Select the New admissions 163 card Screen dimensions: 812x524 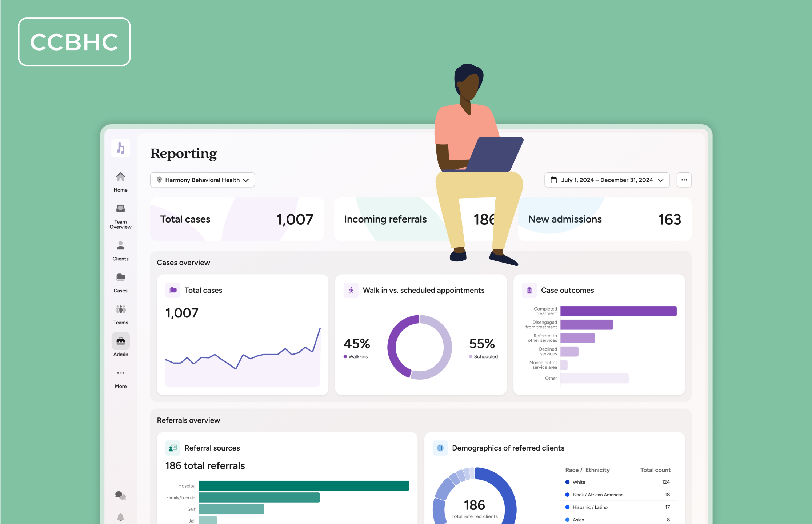click(x=605, y=219)
